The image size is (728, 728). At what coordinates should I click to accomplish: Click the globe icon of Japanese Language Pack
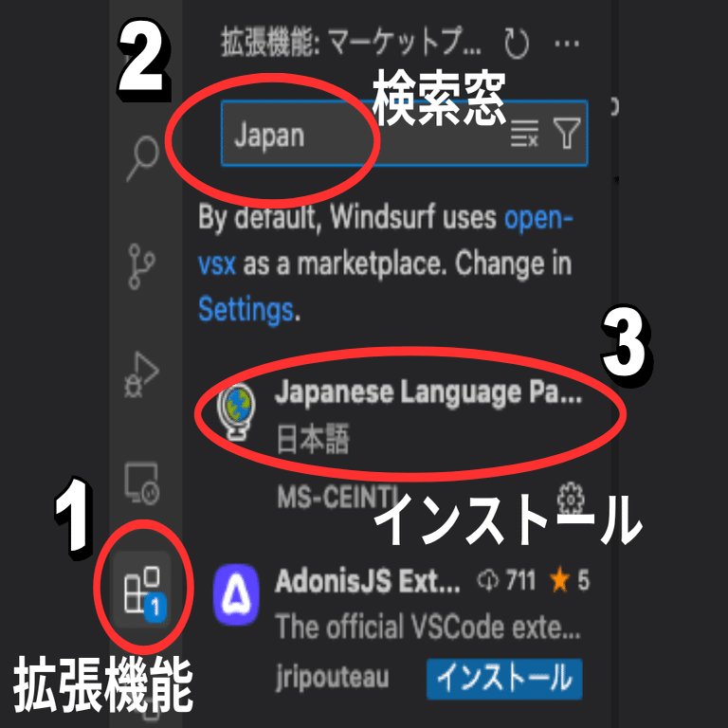click(236, 411)
